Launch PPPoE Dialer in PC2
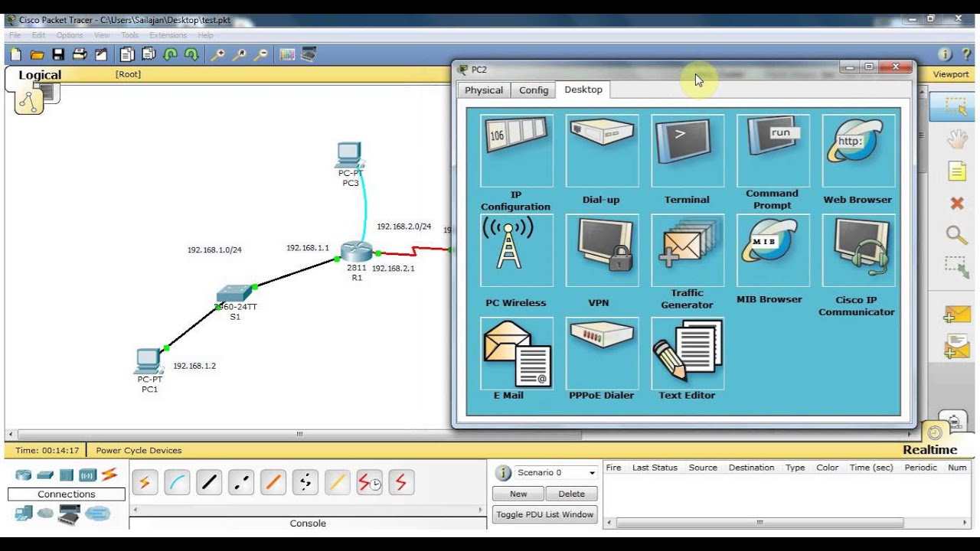 click(602, 353)
